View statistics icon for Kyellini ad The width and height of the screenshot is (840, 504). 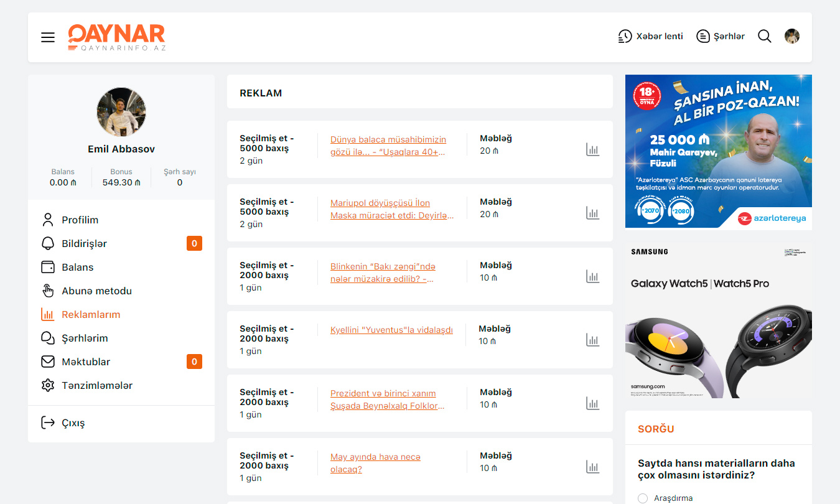(x=592, y=340)
